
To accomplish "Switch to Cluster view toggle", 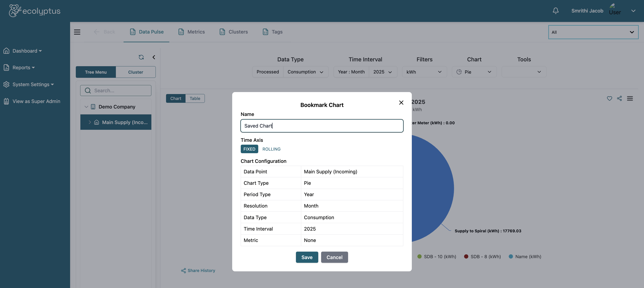I will point(136,72).
